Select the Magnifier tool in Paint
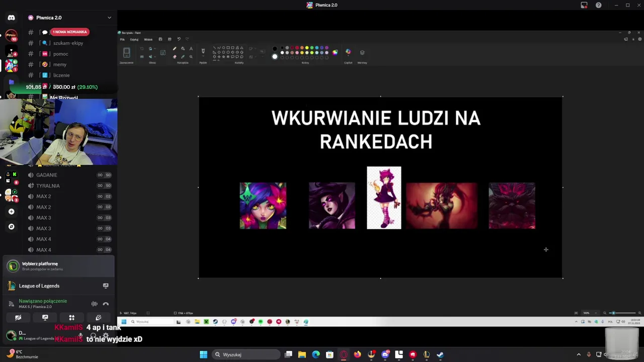The width and height of the screenshot is (644, 362). [191, 57]
